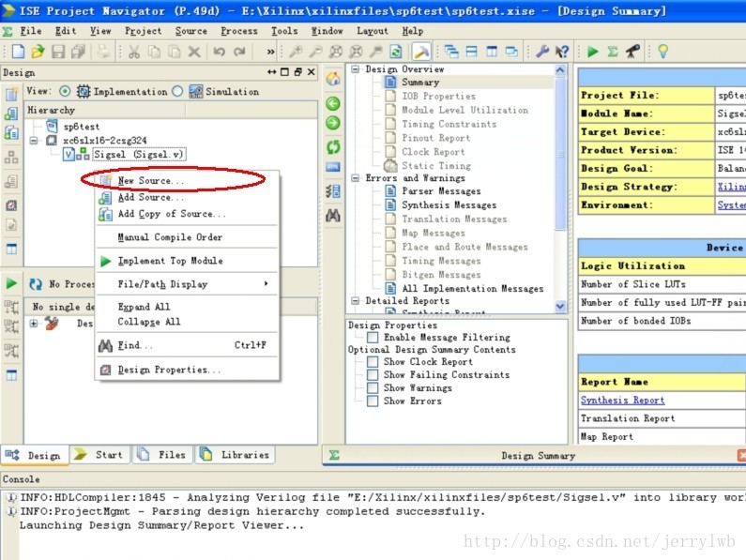Click the green Implement Top Module run icon in toolbar
This screenshot has height=560, width=746.
[592, 52]
